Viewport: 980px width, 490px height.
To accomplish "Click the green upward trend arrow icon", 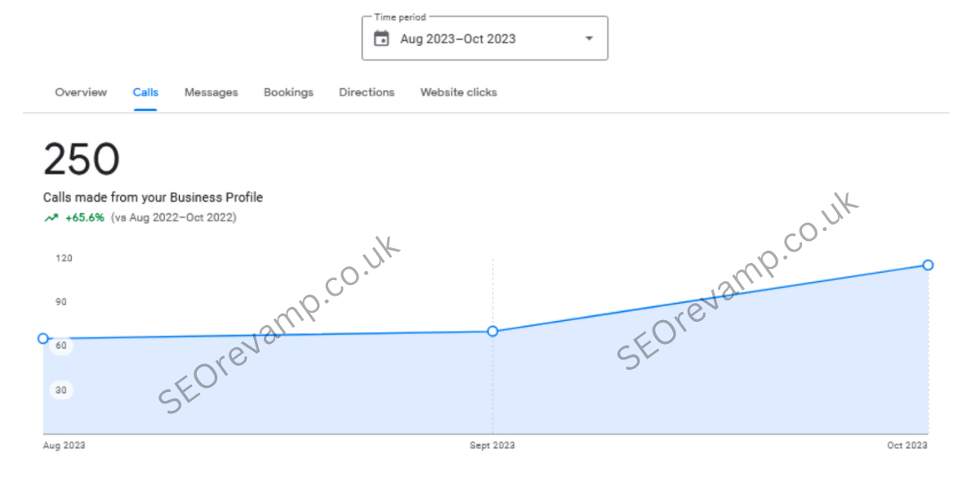I will [51, 218].
